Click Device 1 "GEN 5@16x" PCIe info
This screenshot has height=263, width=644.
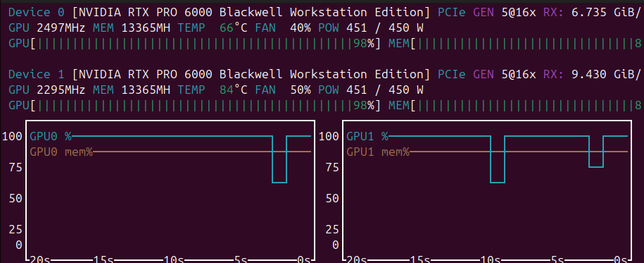505,75
